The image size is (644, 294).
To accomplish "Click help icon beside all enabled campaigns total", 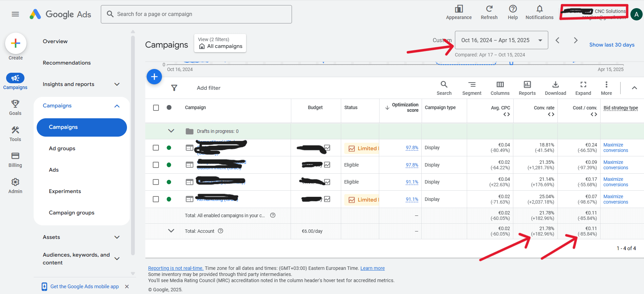I will [x=273, y=215].
